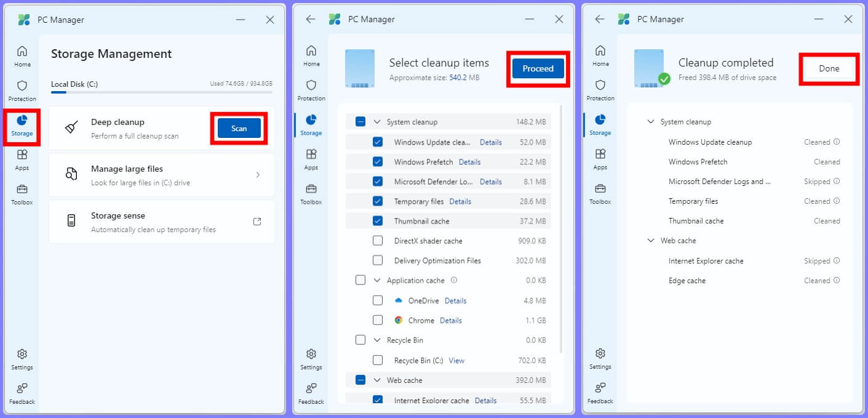The width and height of the screenshot is (868, 418).
Task: Check Recycle Bin (C:) checkbox
Action: 378,360
